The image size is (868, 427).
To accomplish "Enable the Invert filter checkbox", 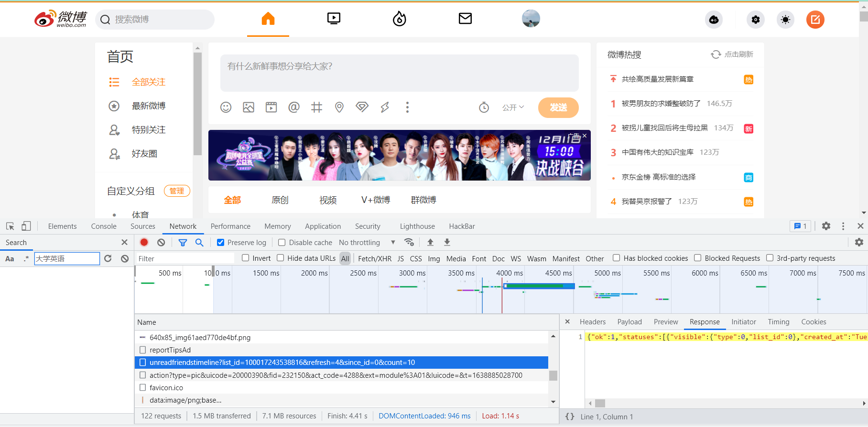I will [x=246, y=258].
